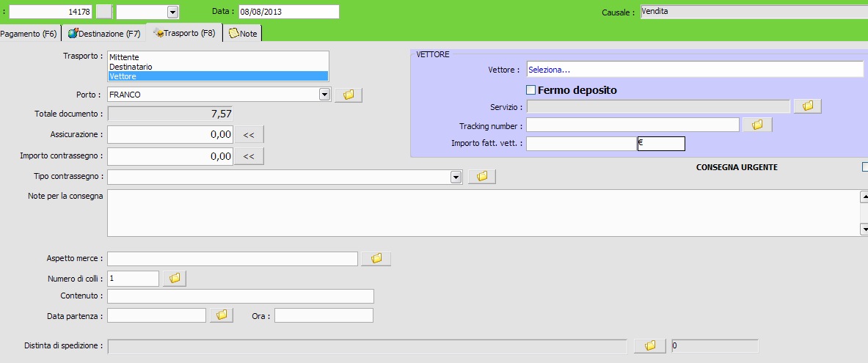Click into the Note per la consegna textarea
This screenshot has width=868, height=363.
(x=484, y=213)
